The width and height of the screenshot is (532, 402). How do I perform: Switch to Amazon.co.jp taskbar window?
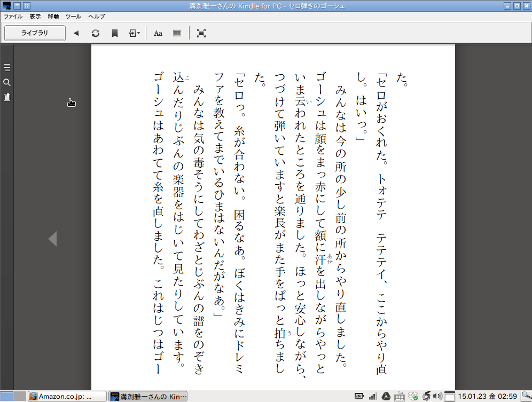[x=67, y=396]
